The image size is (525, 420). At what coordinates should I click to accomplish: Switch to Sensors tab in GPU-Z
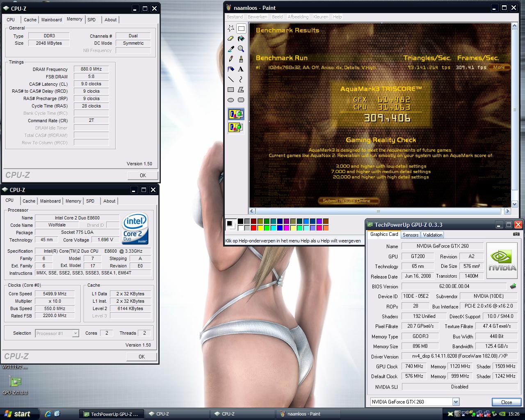[x=411, y=235]
